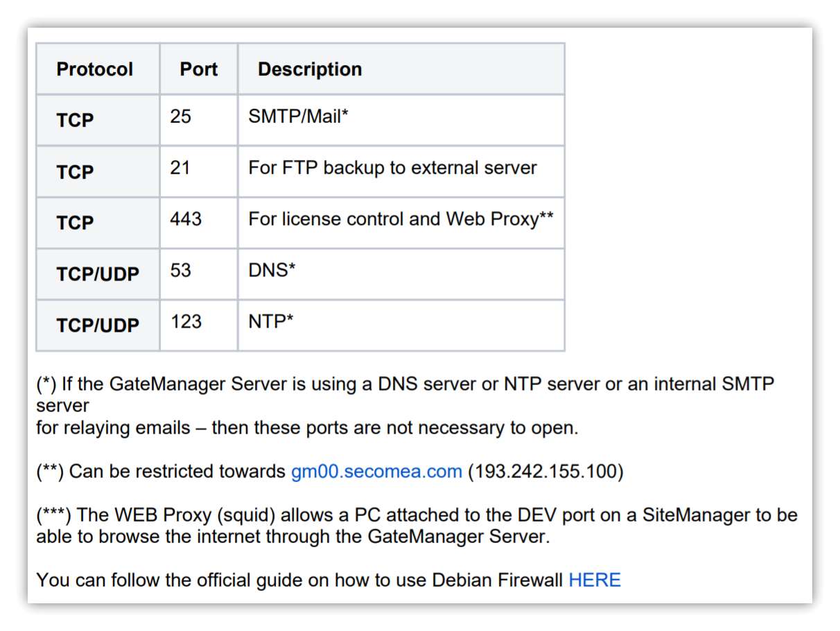Select the Description column header
Viewport: 840px width, 631px height.
[401, 69]
